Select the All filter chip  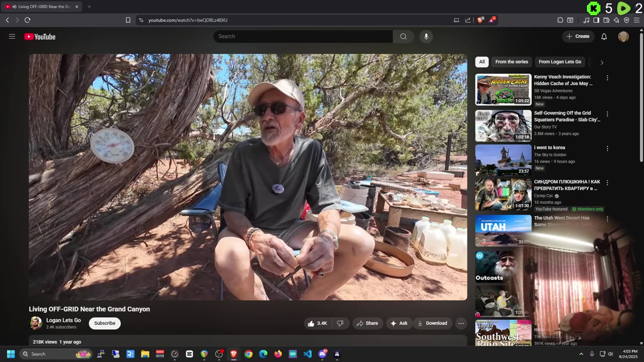[482, 62]
